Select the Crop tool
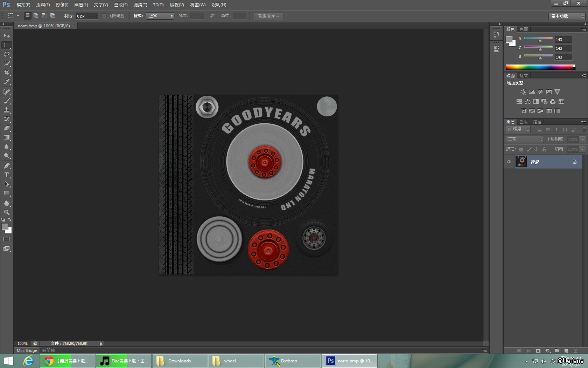The image size is (588, 368). click(x=7, y=73)
